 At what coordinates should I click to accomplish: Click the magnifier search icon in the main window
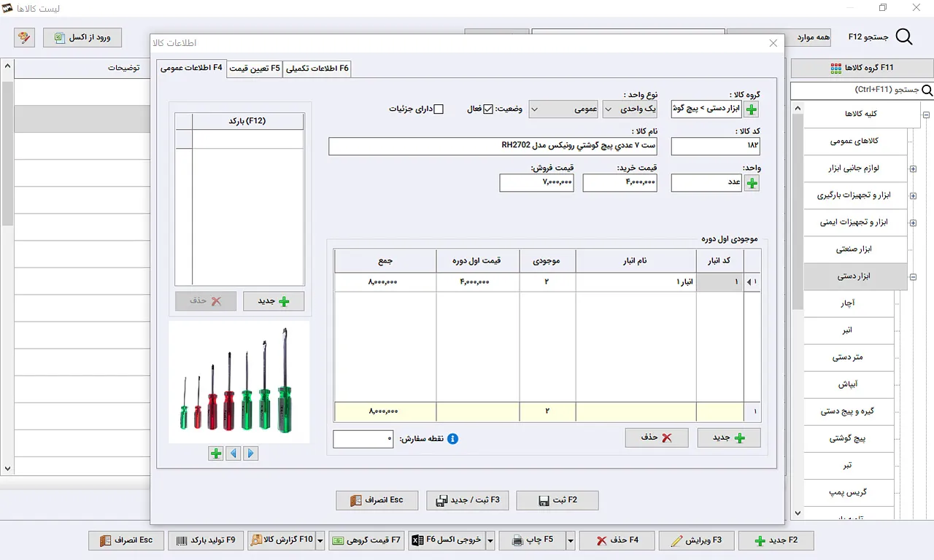coord(903,37)
